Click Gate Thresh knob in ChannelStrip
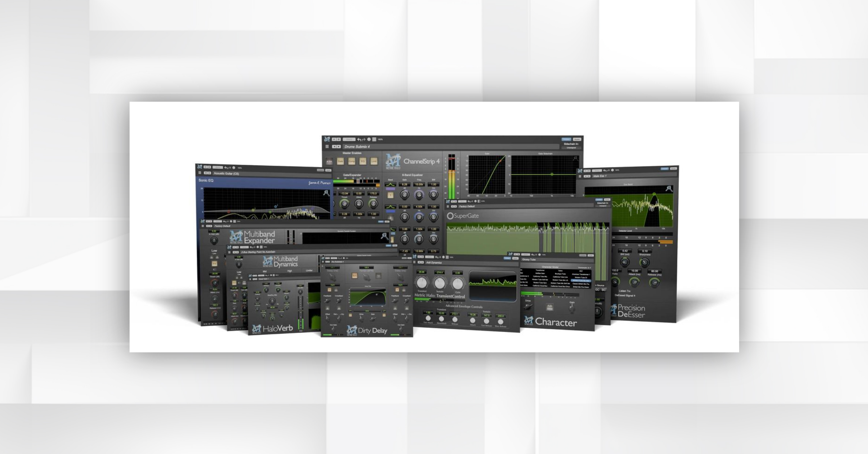868x454 pixels. [344, 204]
